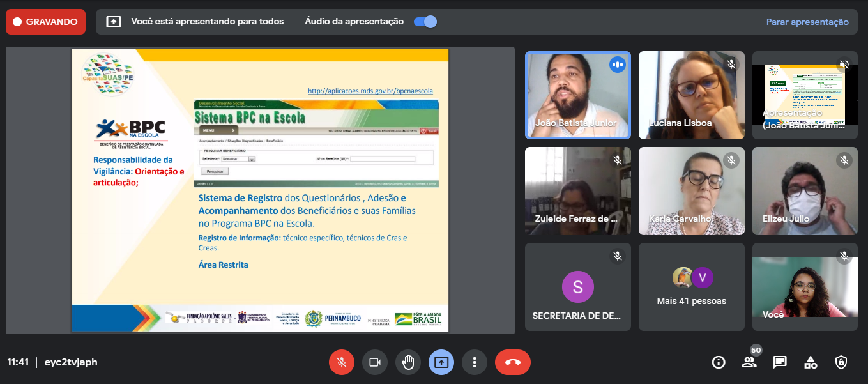This screenshot has width=868, height=384.
Task: Toggle the Áudio da apresentação switch
Action: 425,22
